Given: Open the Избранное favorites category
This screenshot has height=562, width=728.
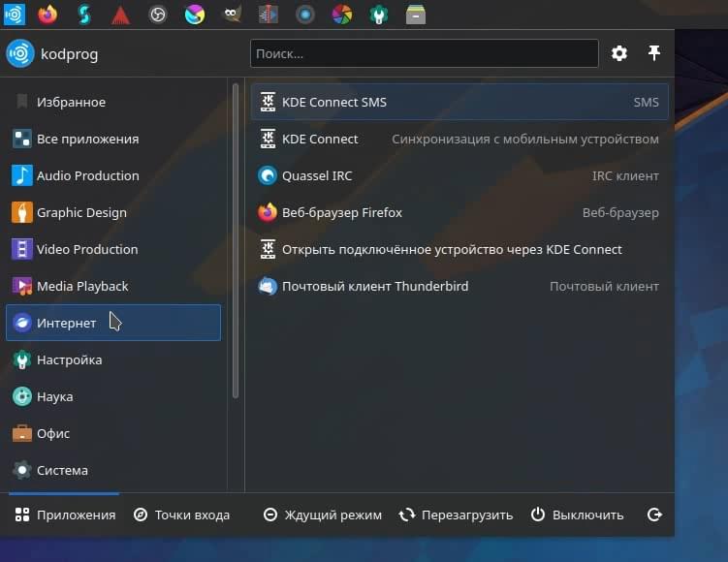Looking at the screenshot, I should (113, 102).
